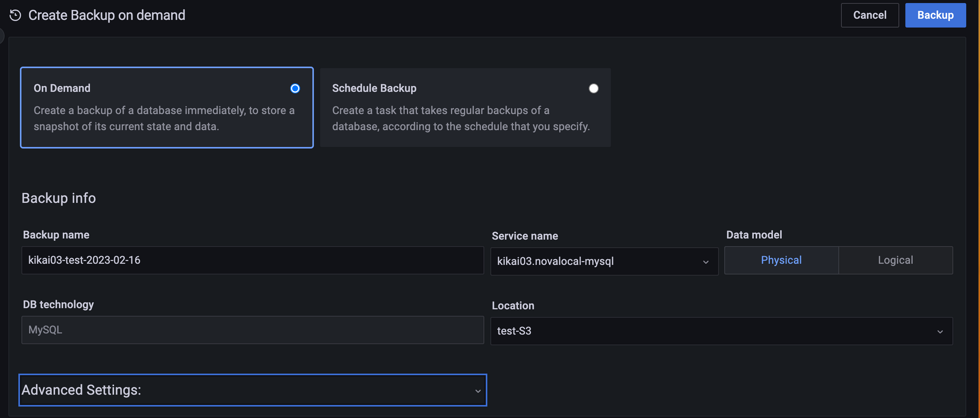980x418 pixels.
Task: Click the Backup name input field
Action: coord(252,260)
